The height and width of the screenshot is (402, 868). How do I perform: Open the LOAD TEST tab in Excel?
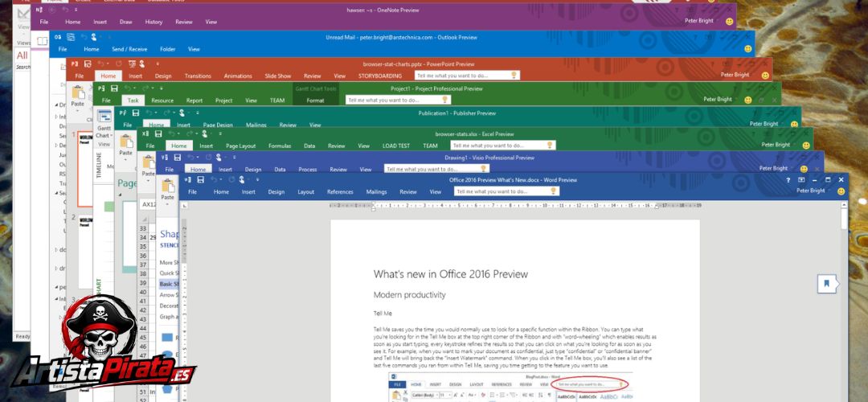[x=395, y=146]
